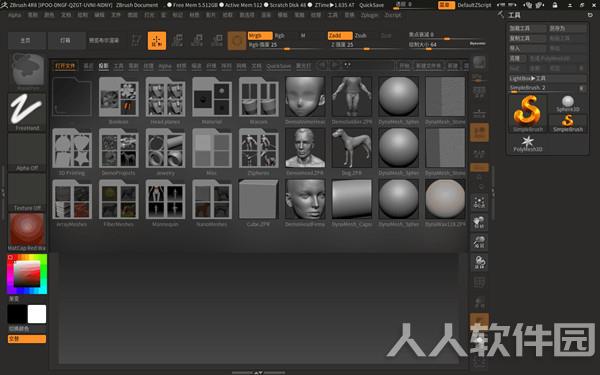The width and height of the screenshot is (600, 375).
Task: Select the SimpleBrush large tool icon
Action: click(x=528, y=113)
